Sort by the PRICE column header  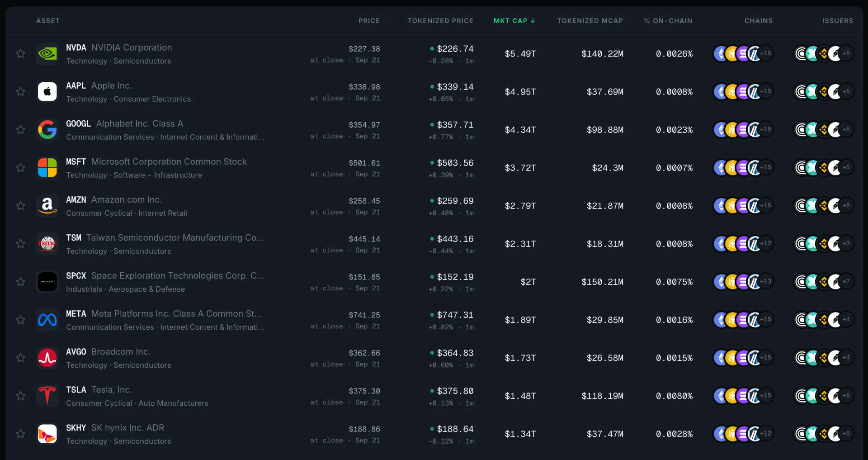tap(369, 21)
